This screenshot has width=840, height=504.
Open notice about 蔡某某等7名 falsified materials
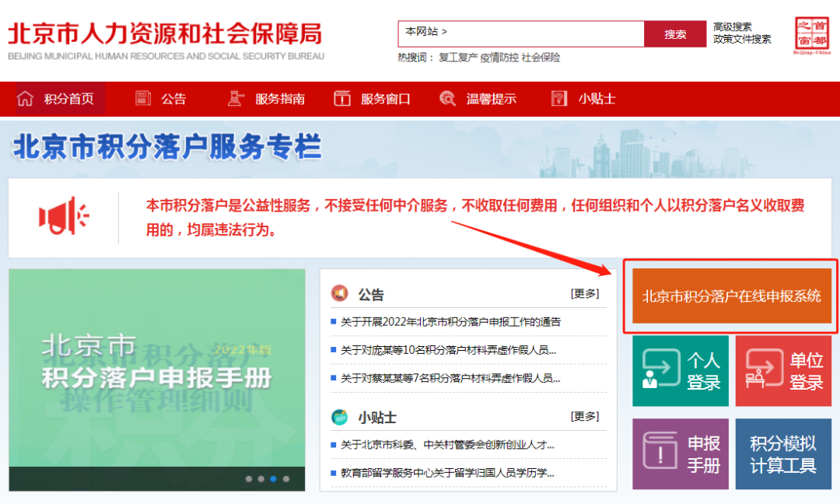(x=450, y=379)
